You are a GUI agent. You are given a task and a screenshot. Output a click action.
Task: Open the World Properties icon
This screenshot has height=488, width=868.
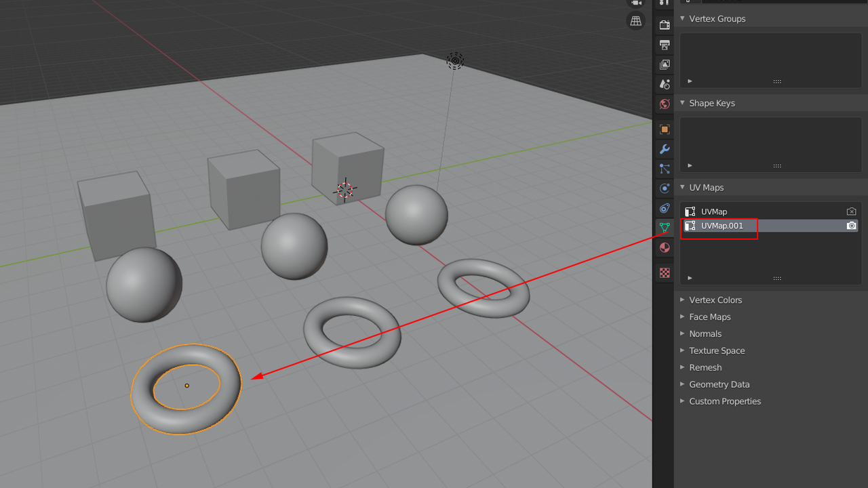[664, 104]
